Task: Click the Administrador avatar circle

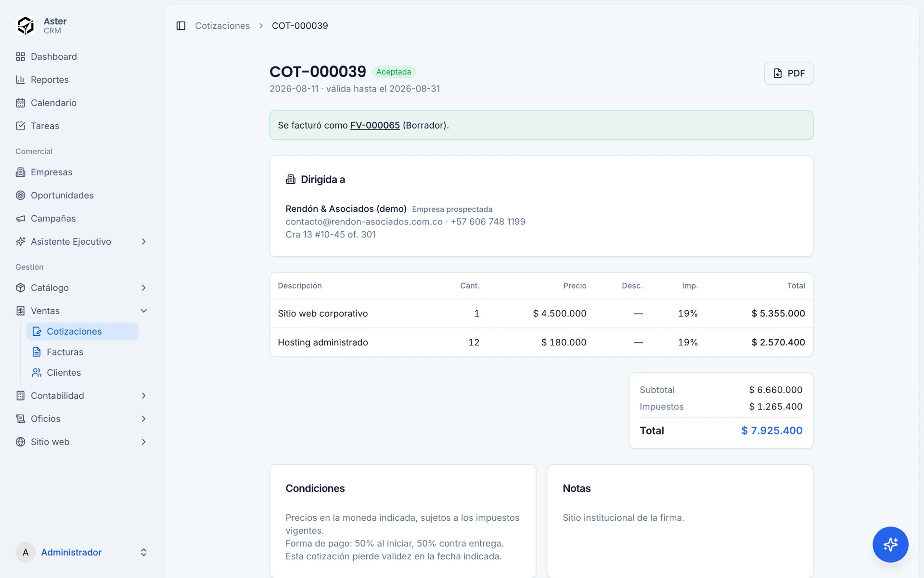Action: [x=26, y=552]
